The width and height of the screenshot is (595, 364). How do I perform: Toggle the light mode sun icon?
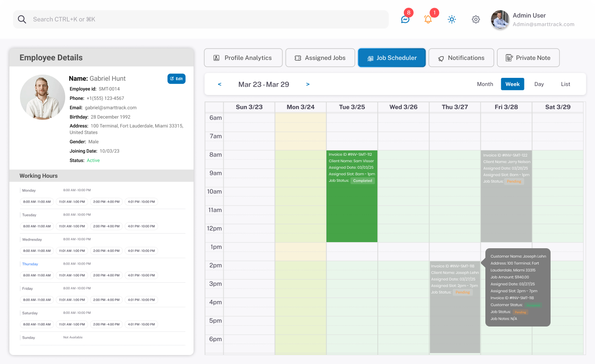452,19
